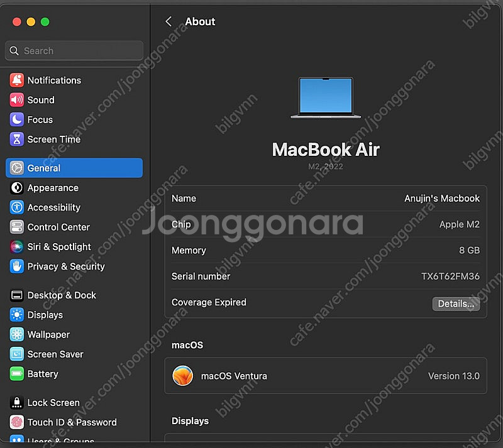Zoom the window with green button

coord(45,22)
